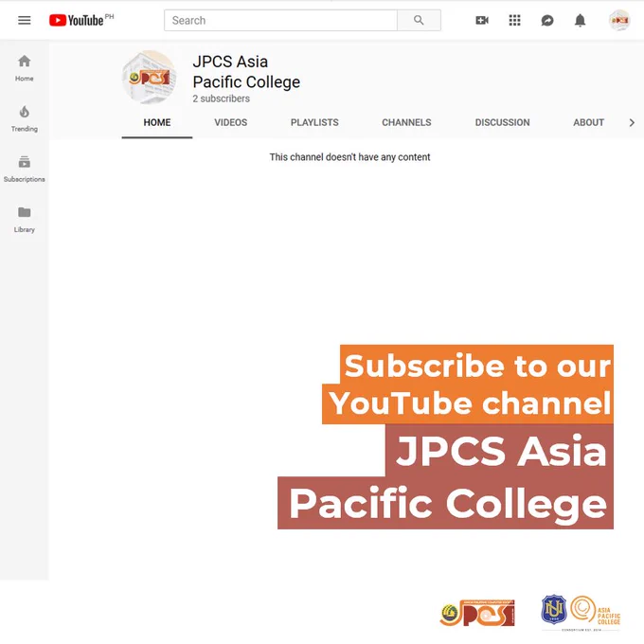The image size is (644, 644).
Task: Open the hamburger guide menu
Action: [25, 20]
